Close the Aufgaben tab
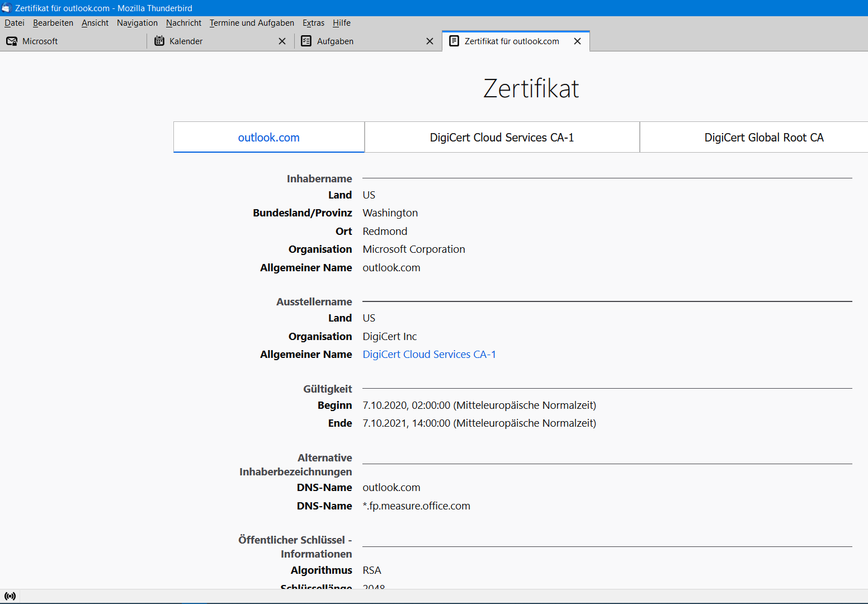This screenshot has width=868, height=604. coord(430,41)
